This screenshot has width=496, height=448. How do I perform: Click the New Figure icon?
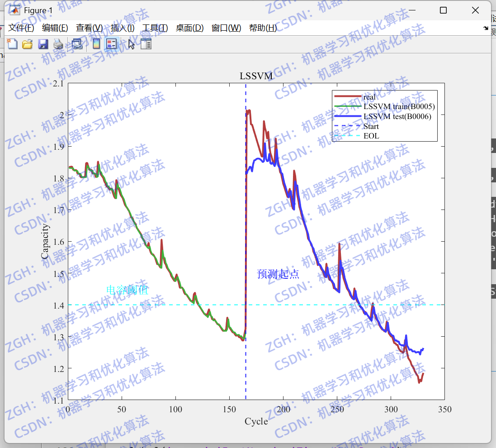12,44
